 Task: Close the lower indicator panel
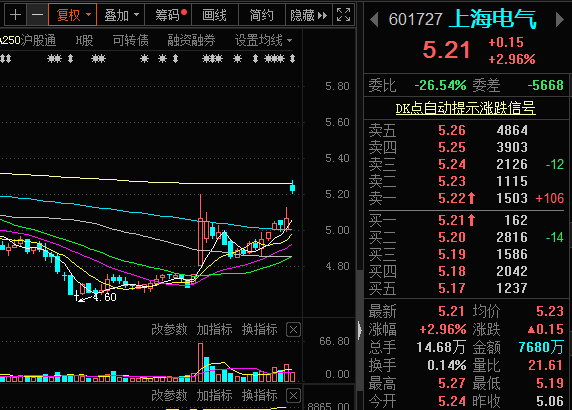pos(293,396)
